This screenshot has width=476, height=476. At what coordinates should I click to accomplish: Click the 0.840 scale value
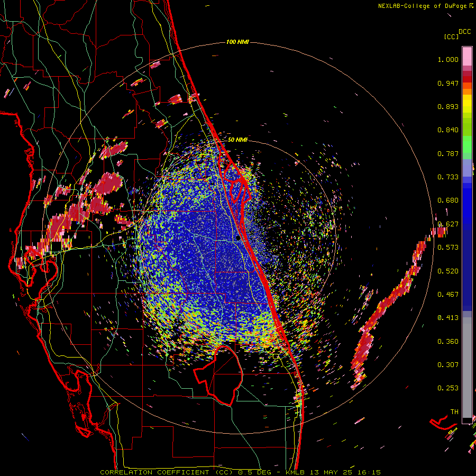[448, 130]
